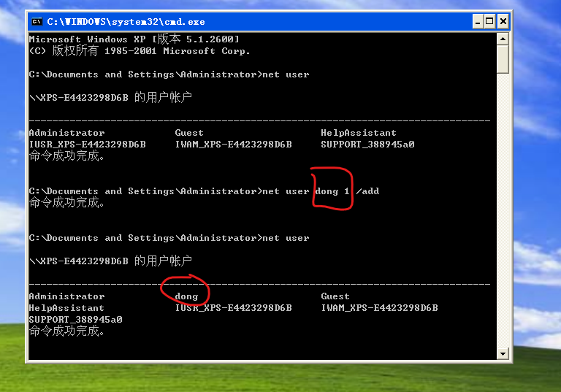This screenshot has width=561, height=392.
Task: Click the scrollbar up arrow
Action: (x=503, y=39)
